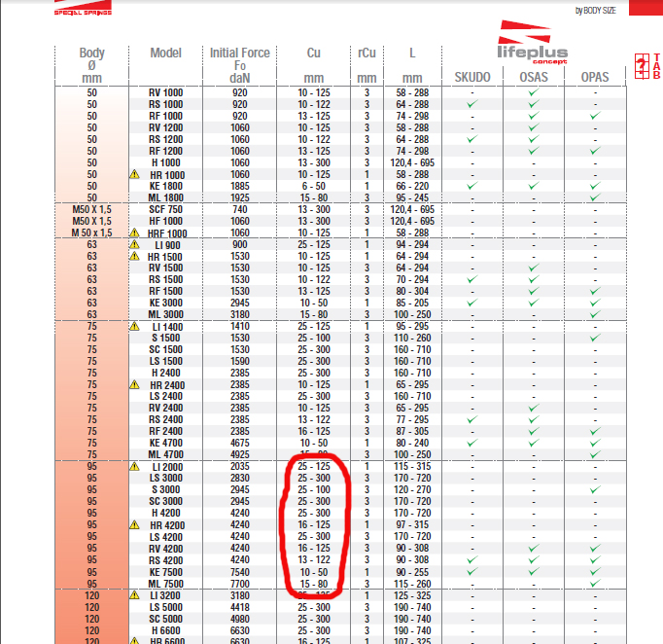663x644 pixels.
Task: Click the warning triangle beside HR 1000
Action: pyautogui.click(x=134, y=174)
